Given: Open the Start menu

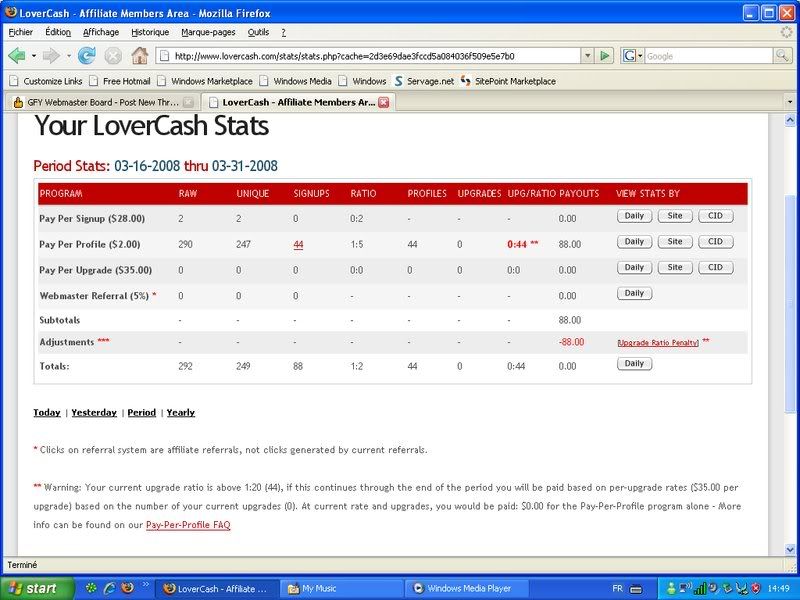Looking at the screenshot, I should point(37,588).
